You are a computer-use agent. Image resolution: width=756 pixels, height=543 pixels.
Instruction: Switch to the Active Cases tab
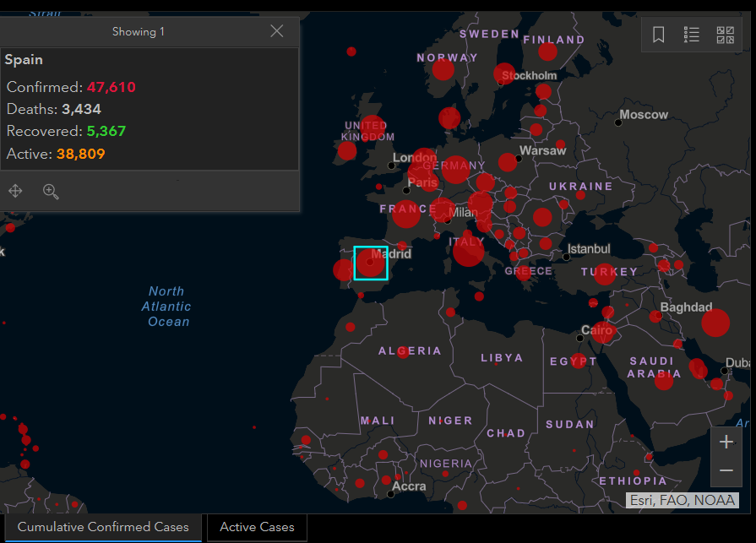(x=257, y=527)
